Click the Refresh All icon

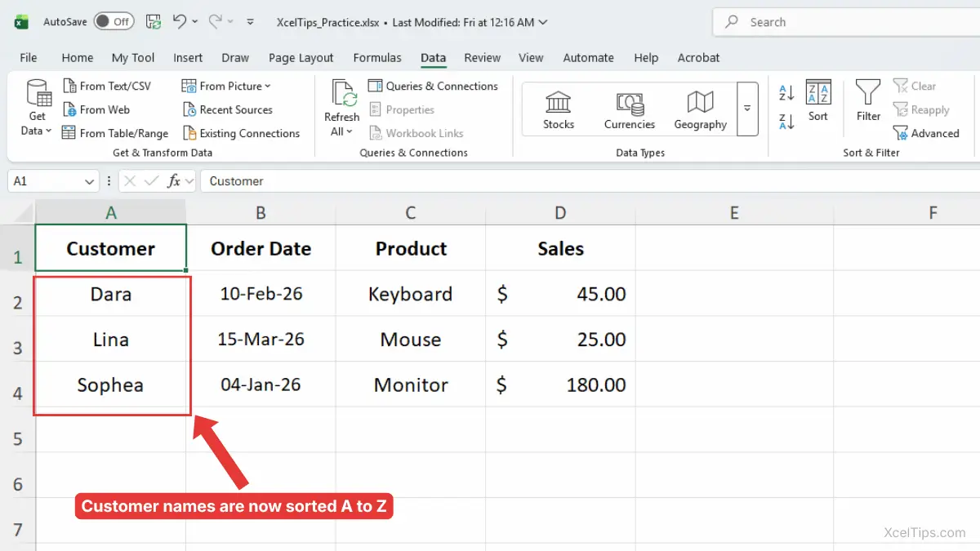pyautogui.click(x=344, y=93)
